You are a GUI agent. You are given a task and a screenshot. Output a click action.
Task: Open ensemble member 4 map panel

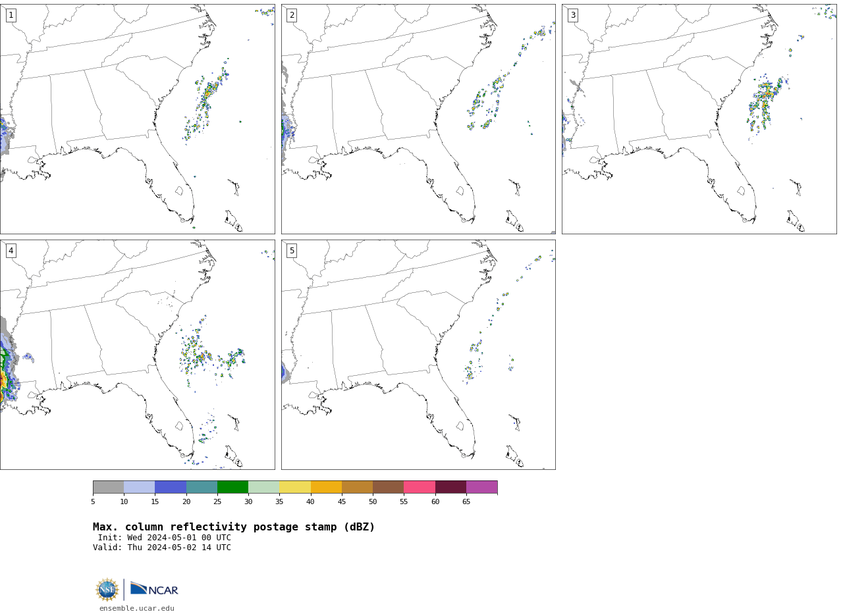click(x=137, y=355)
